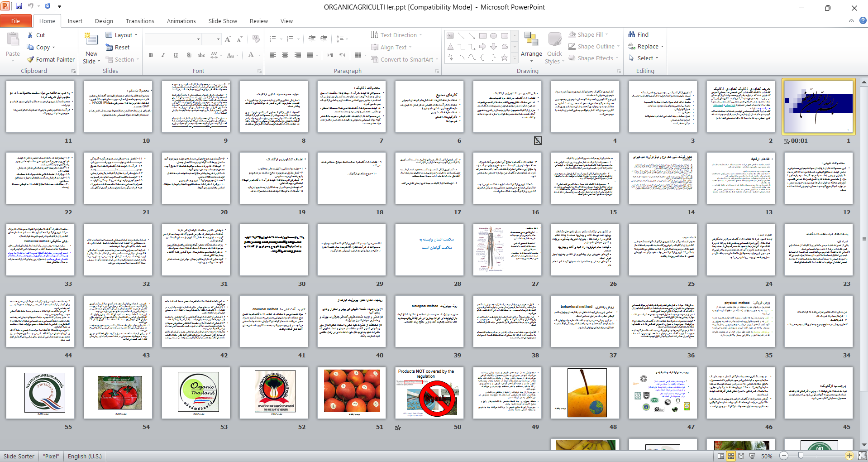Viewport: 868px width, 462px height.
Task: Select slide 51 thumbnail with red apples
Action: [x=352, y=393]
